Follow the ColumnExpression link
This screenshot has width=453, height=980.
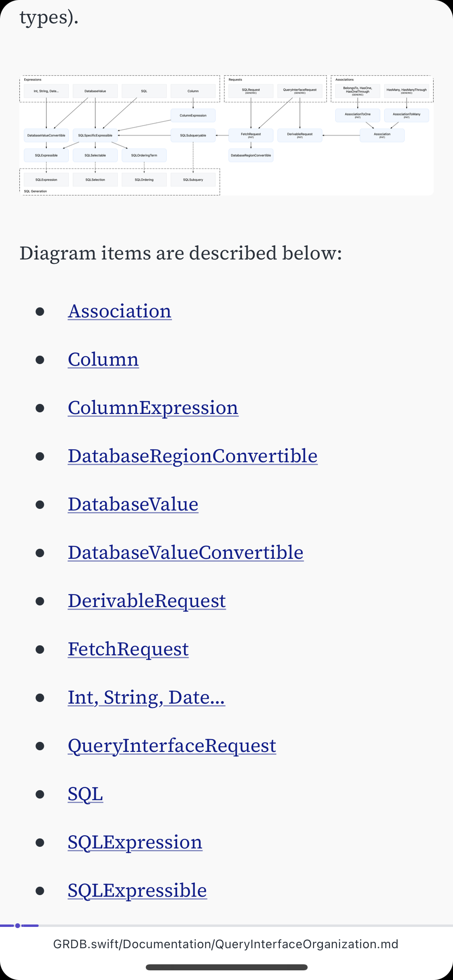tap(153, 408)
